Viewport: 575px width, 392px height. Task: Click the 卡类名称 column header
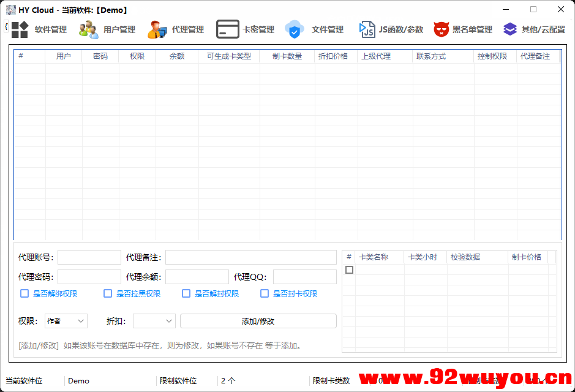click(x=378, y=257)
